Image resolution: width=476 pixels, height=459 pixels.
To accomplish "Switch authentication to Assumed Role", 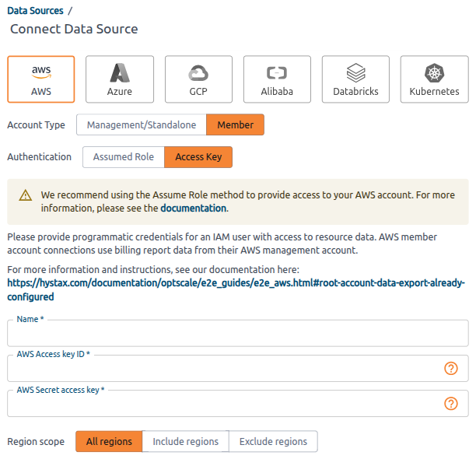I will click(124, 157).
